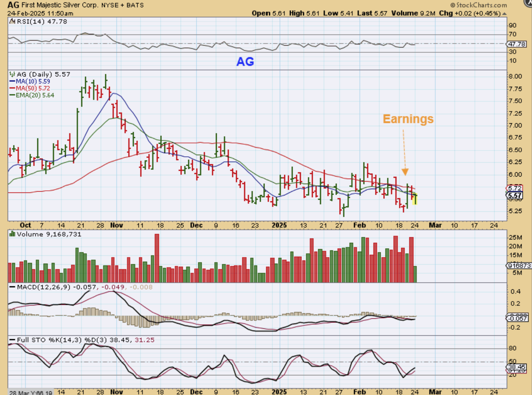Click the volume bars icon beside Volume 9,168,731
The height and width of the screenshot is (395, 532).
coord(12,234)
